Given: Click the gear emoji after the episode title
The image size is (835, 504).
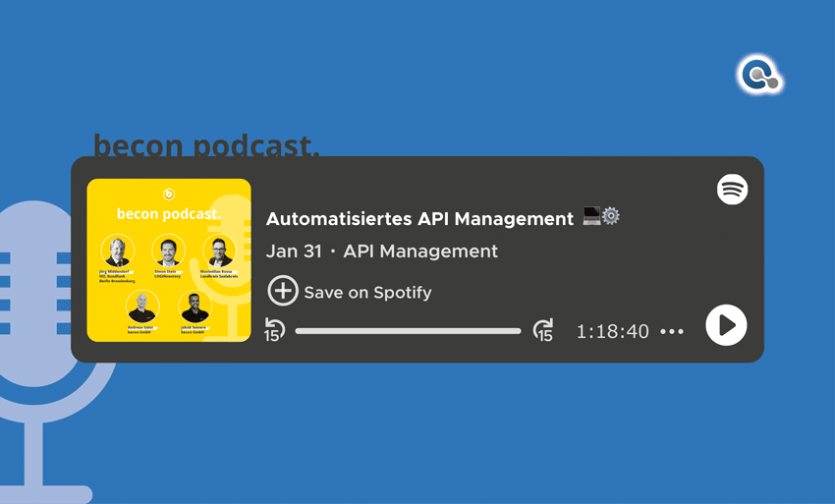Looking at the screenshot, I should click(x=611, y=217).
